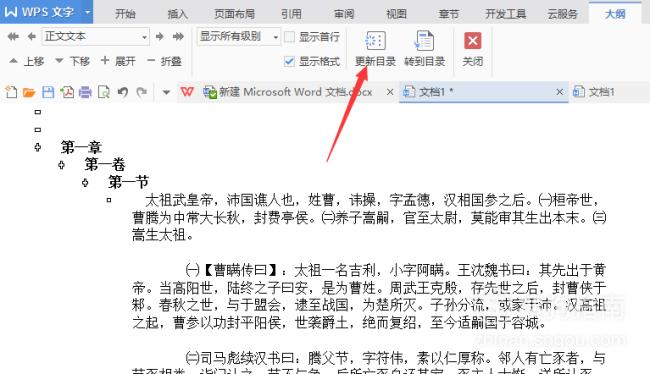Demote to body text double-right arrow
This screenshot has height=374, width=650.
coord(178,37)
